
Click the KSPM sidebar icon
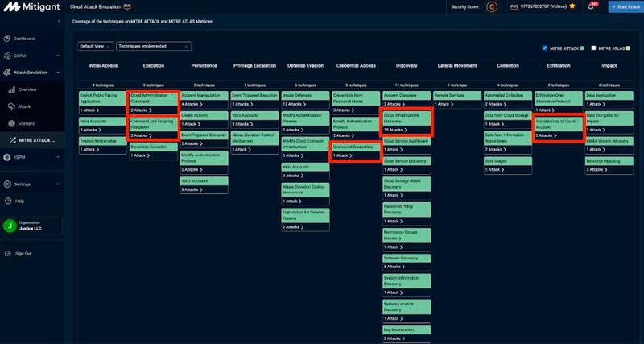pyautogui.click(x=7, y=157)
